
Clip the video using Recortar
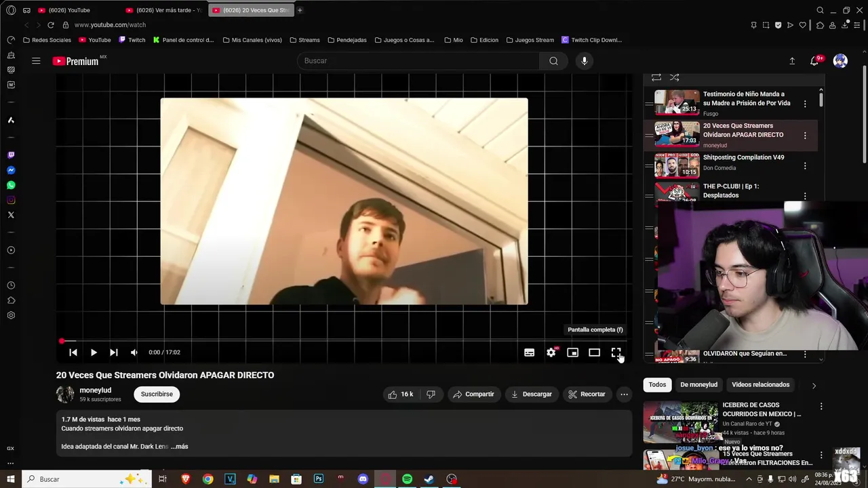pos(587,394)
